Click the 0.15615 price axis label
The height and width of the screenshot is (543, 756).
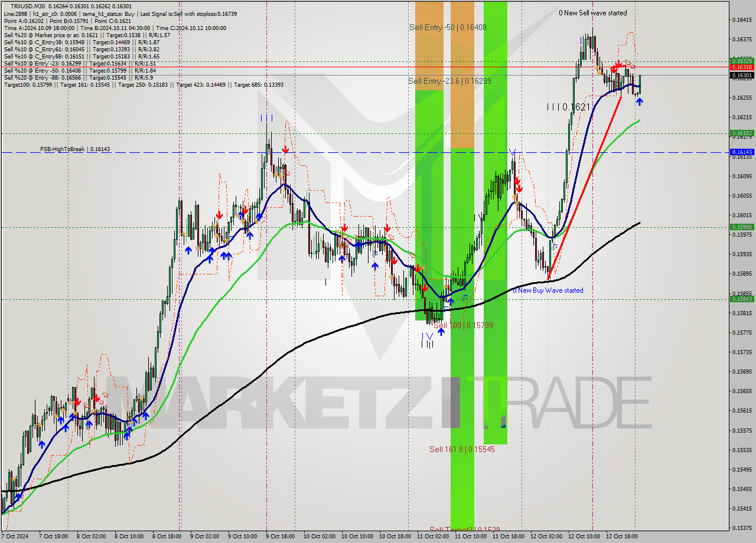[742, 410]
